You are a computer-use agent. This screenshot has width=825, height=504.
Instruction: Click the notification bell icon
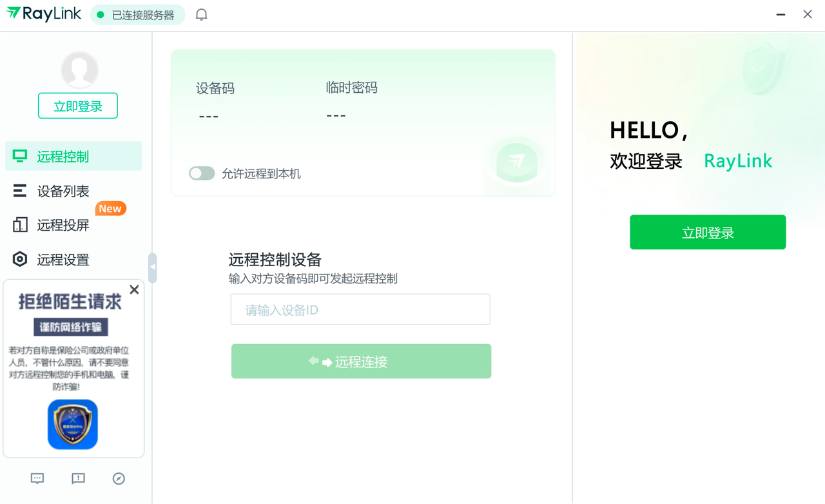coord(200,14)
